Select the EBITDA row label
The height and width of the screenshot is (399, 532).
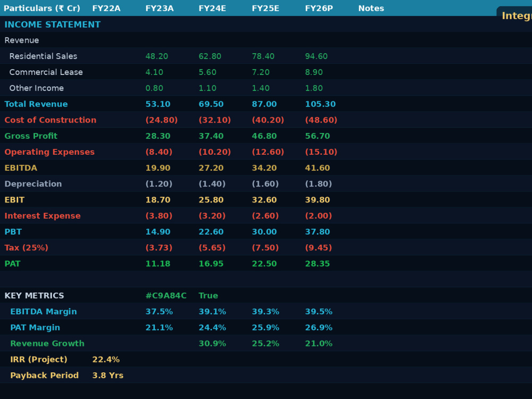coord(21,168)
